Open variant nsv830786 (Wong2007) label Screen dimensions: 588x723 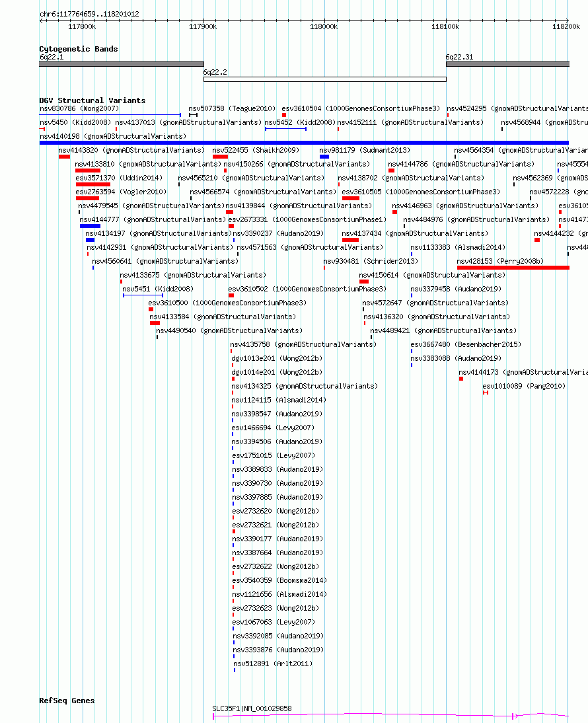click(79, 109)
